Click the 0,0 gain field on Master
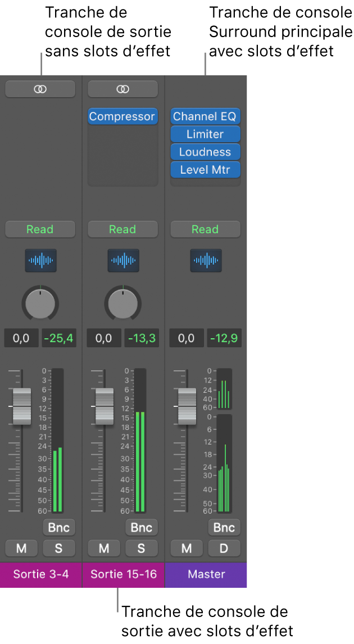The width and height of the screenshot is (354, 644). click(x=186, y=338)
